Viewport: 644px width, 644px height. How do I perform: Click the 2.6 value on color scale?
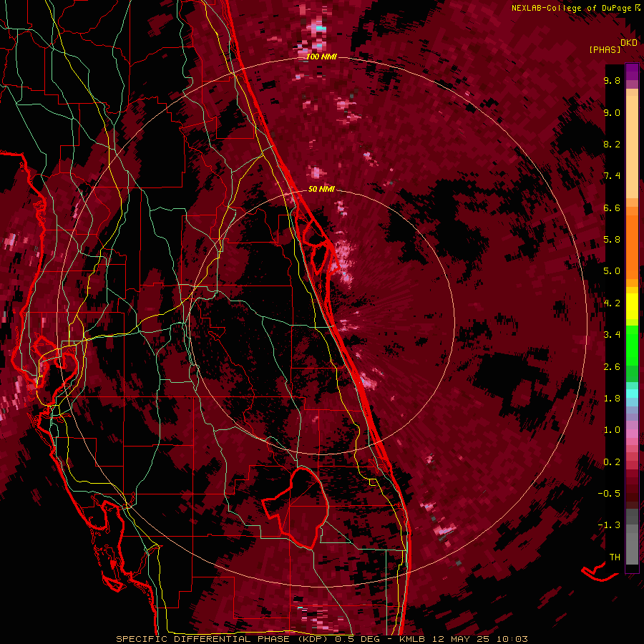[612, 367]
